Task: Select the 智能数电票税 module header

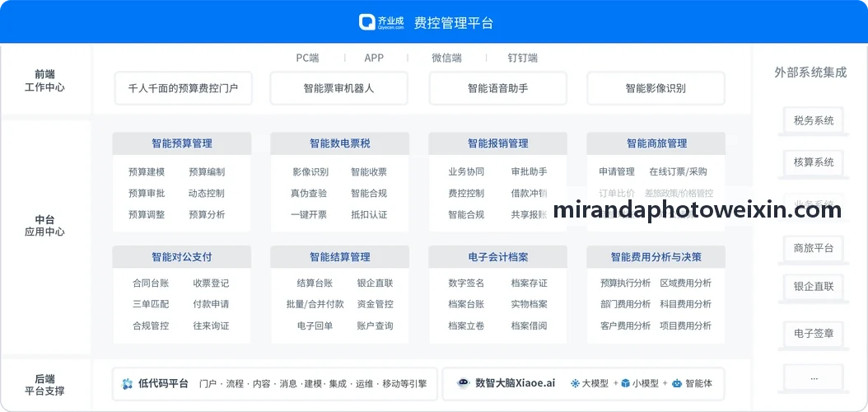Action: (x=340, y=143)
